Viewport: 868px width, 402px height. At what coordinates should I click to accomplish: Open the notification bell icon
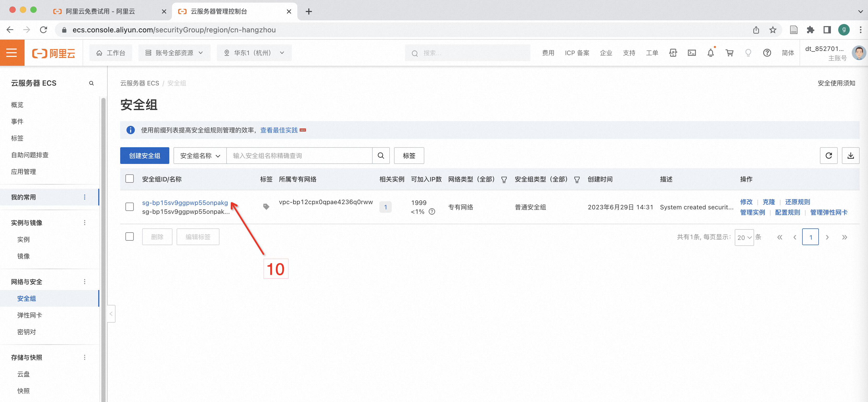(x=710, y=53)
